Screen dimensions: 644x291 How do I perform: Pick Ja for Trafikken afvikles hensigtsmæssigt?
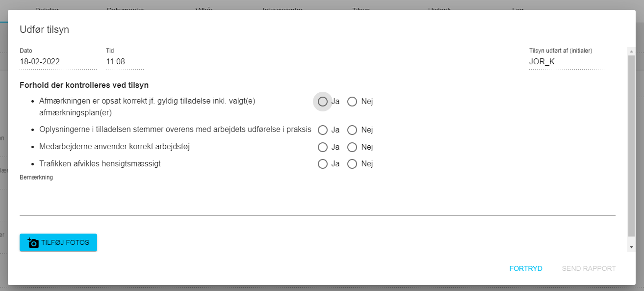pos(323,164)
